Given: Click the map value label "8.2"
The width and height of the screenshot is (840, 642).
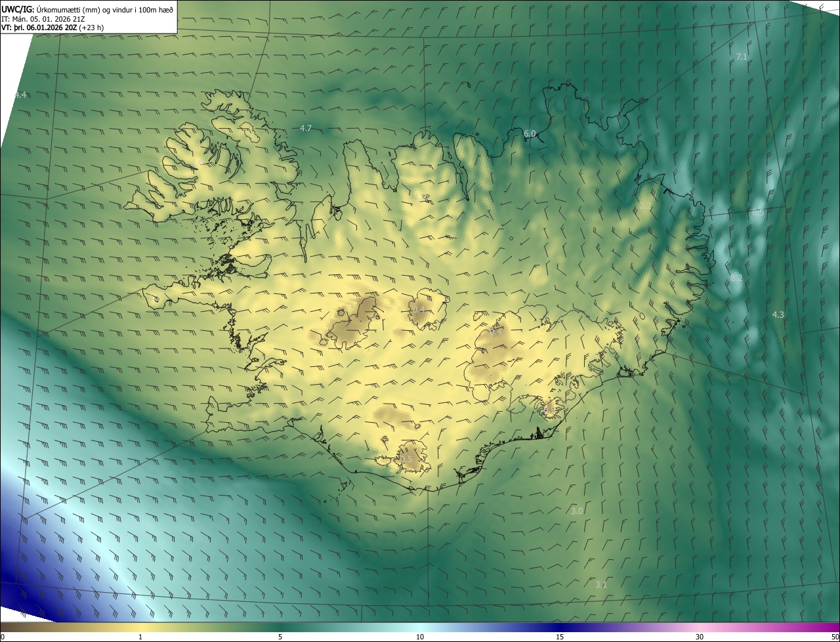Looking at the screenshot, I should pos(736,278).
